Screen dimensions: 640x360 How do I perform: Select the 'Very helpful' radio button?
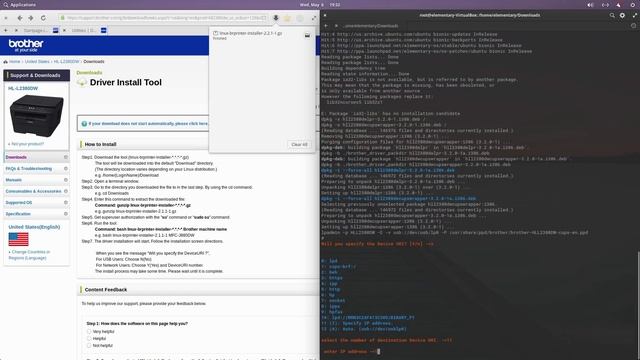(89, 331)
